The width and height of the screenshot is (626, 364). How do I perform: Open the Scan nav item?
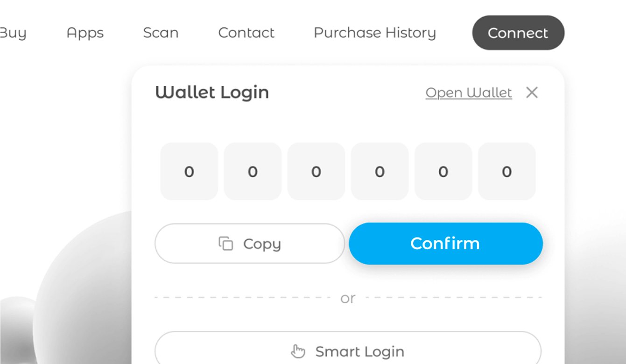click(161, 33)
